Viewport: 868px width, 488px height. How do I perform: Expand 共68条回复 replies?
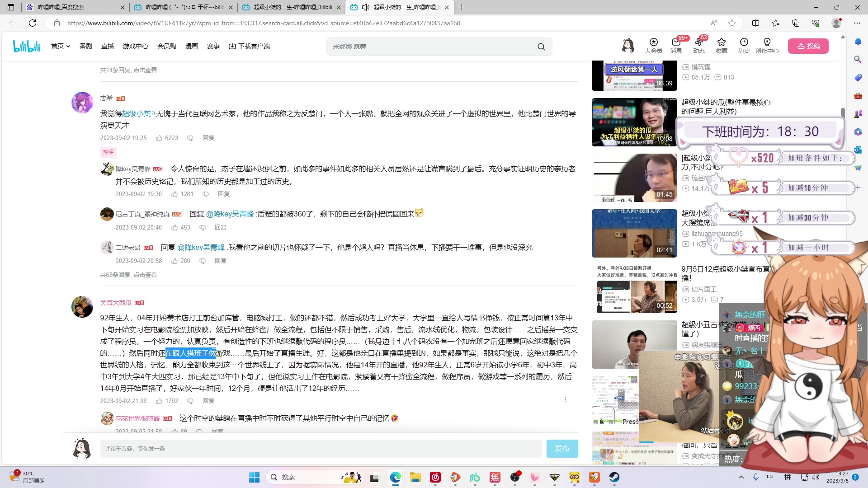pos(128,275)
